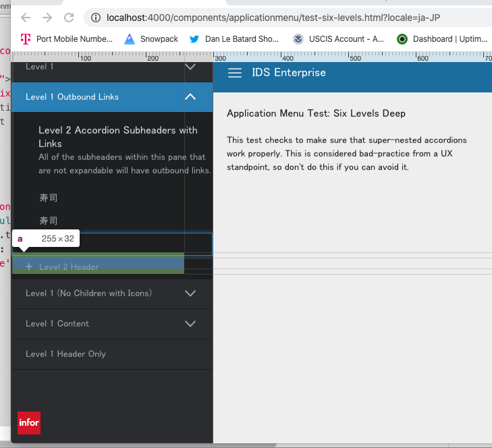Collapse Level 1 Outbound Links chevron

190,97
